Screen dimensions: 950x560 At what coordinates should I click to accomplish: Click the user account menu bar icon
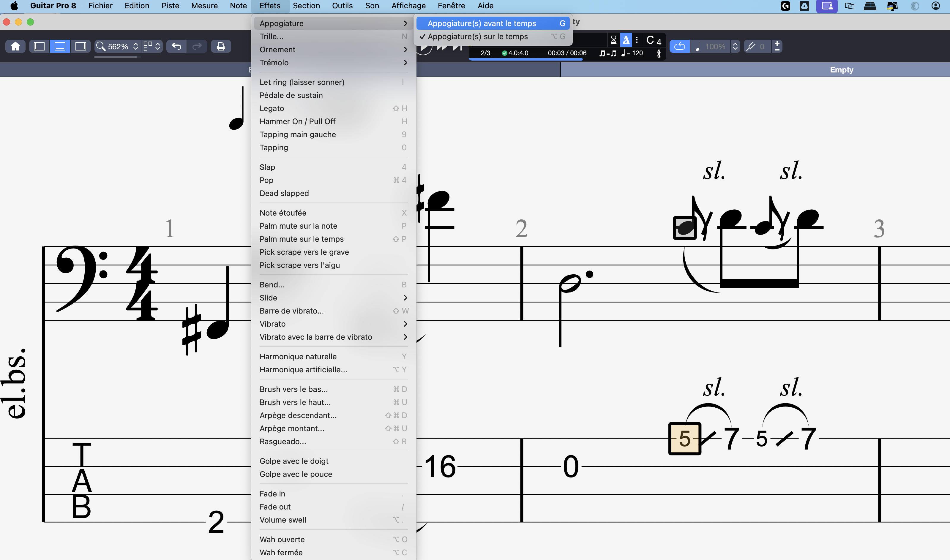935,6
